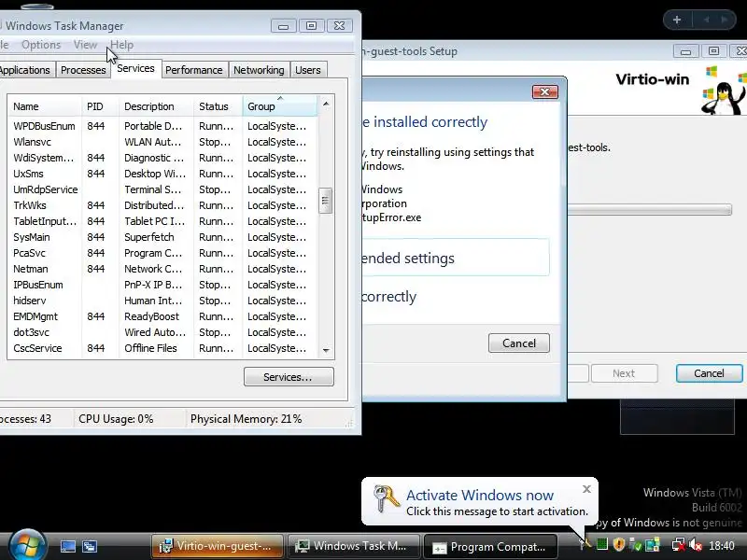Select the Netman service row
Image resolution: width=747 pixels, height=560 pixels.
(x=162, y=269)
